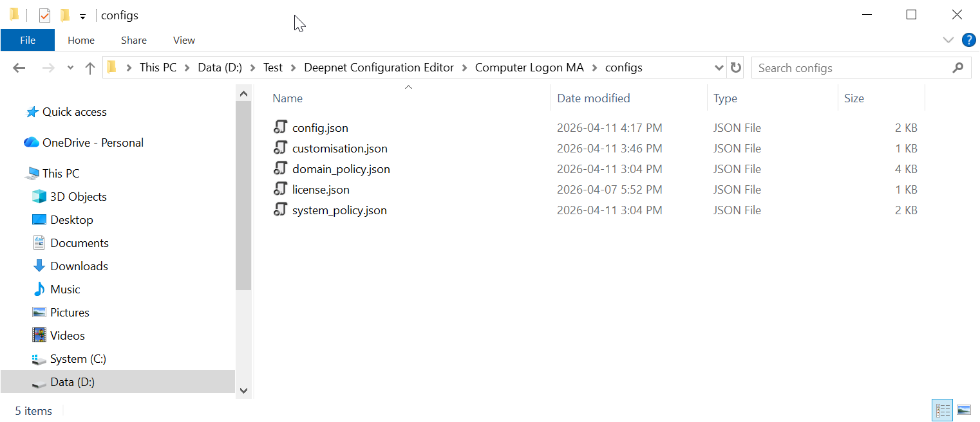Image resolution: width=980 pixels, height=422 pixels.
Task: Go up one folder level arrow
Action: coord(90,68)
